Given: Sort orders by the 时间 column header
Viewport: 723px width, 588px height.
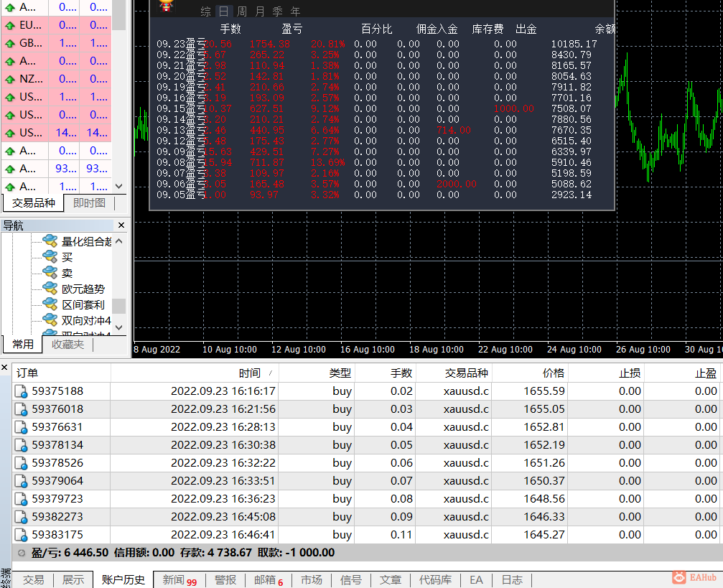Looking at the screenshot, I should [x=194, y=373].
